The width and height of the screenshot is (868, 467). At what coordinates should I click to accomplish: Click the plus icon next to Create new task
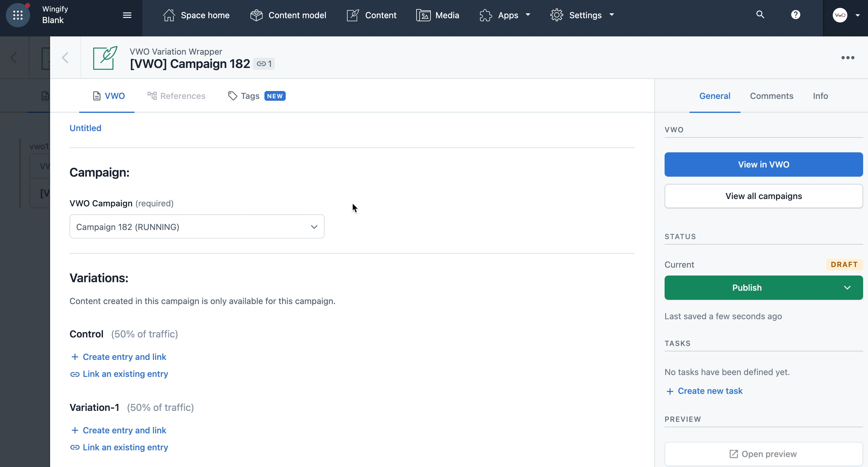pyautogui.click(x=670, y=391)
